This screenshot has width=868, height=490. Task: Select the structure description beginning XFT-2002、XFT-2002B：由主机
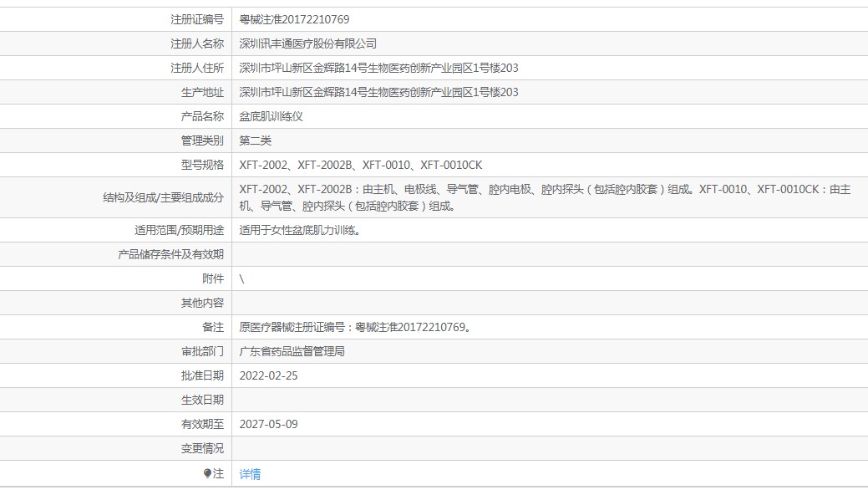coord(545,197)
